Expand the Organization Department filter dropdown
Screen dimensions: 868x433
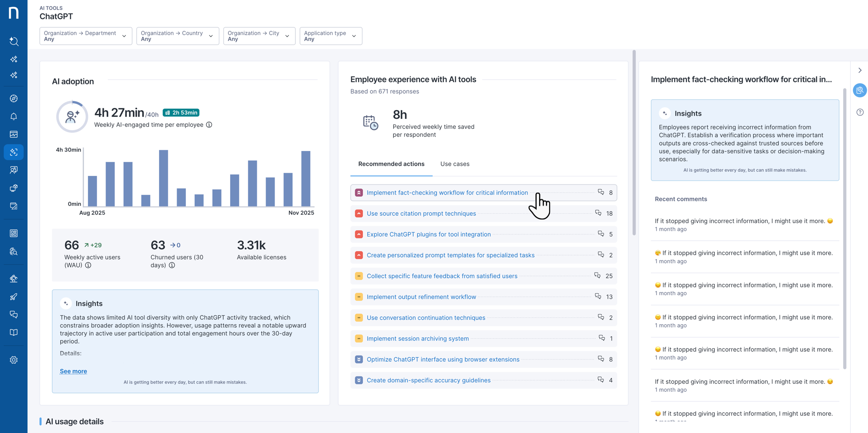(x=86, y=36)
